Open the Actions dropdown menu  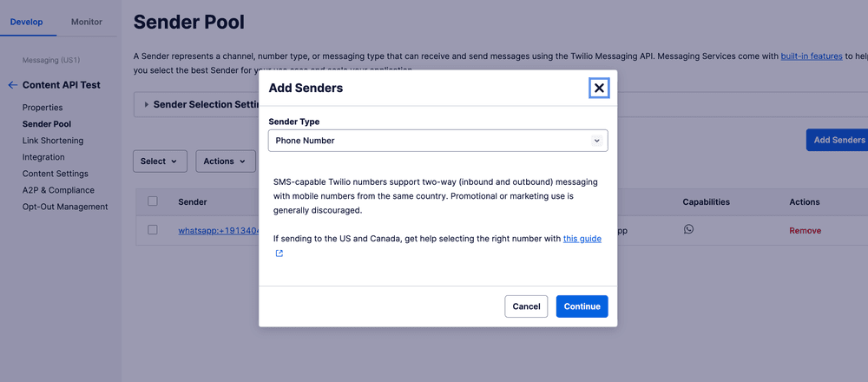225,161
